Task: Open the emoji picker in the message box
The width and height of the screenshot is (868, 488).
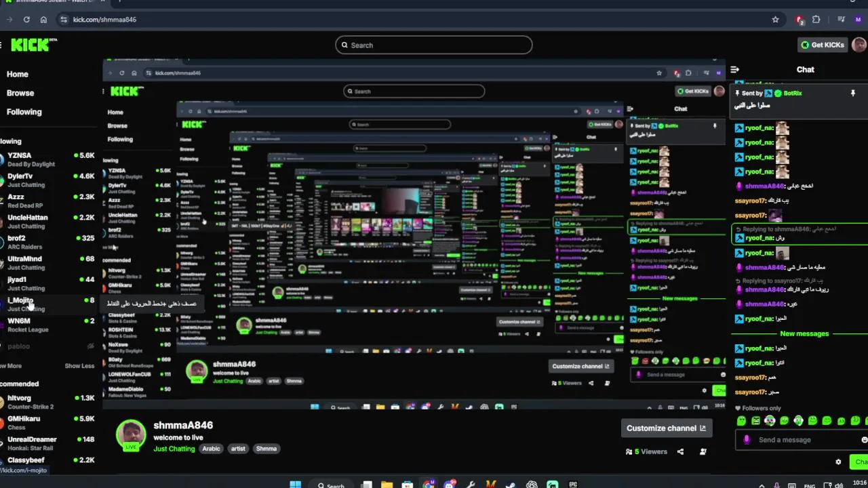Action: tap(864, 440)
